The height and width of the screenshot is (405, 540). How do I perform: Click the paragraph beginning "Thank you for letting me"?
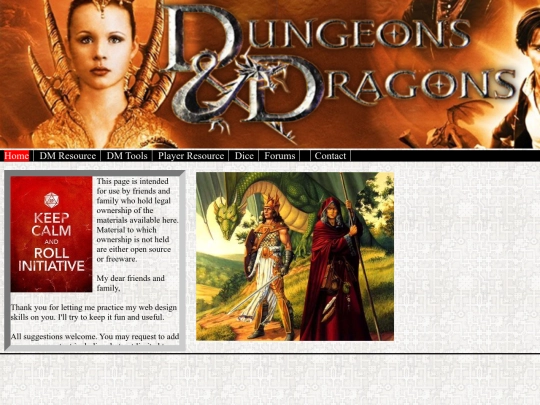[x=94, y=312]
